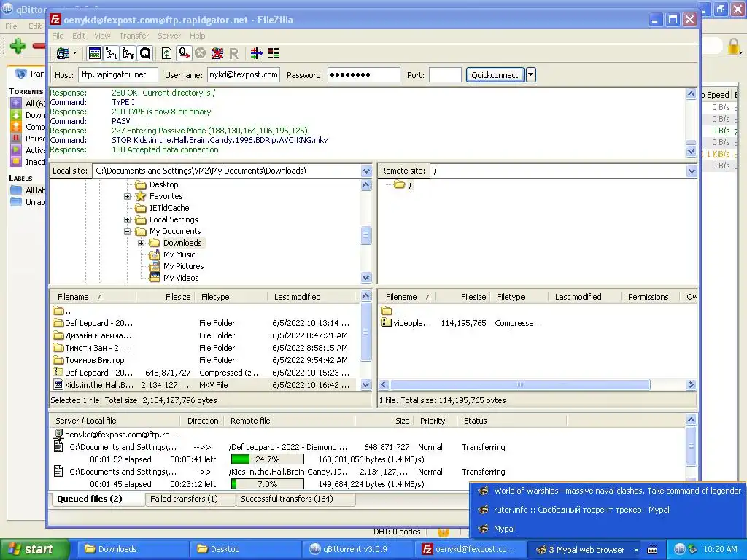
Task: Expand the Downloads tree node
Action: (141, 243)
